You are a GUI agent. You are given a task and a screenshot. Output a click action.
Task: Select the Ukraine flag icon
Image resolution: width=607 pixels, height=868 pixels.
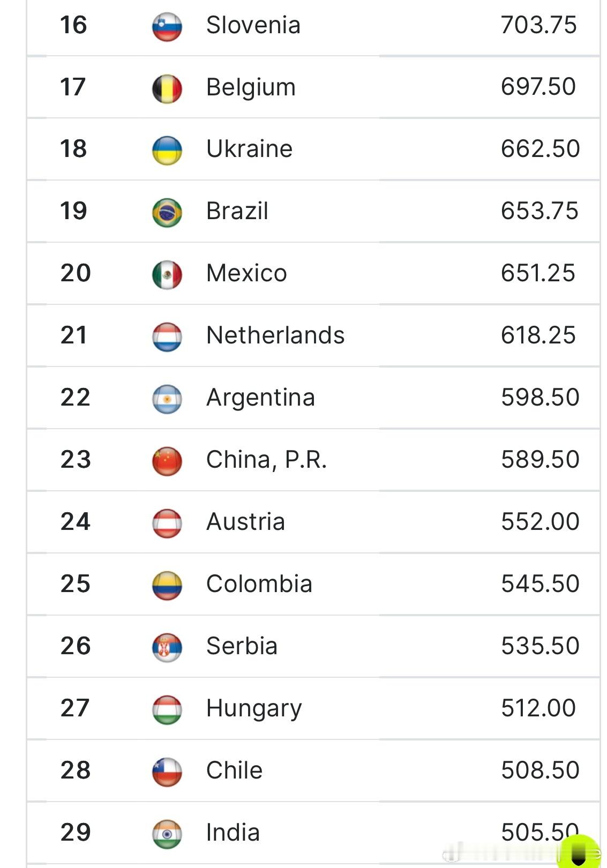pos(167,151)
